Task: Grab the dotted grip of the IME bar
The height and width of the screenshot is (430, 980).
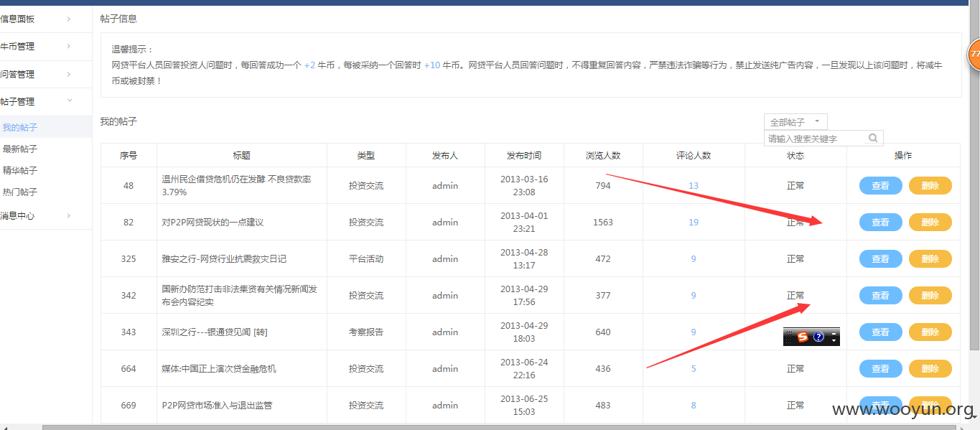Action: pos(789,336)
